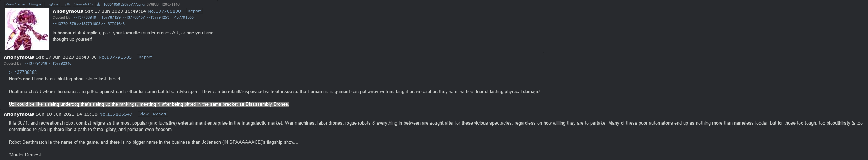
Task: Follow quoted-by link >>137791253
Action: (158, 17)
